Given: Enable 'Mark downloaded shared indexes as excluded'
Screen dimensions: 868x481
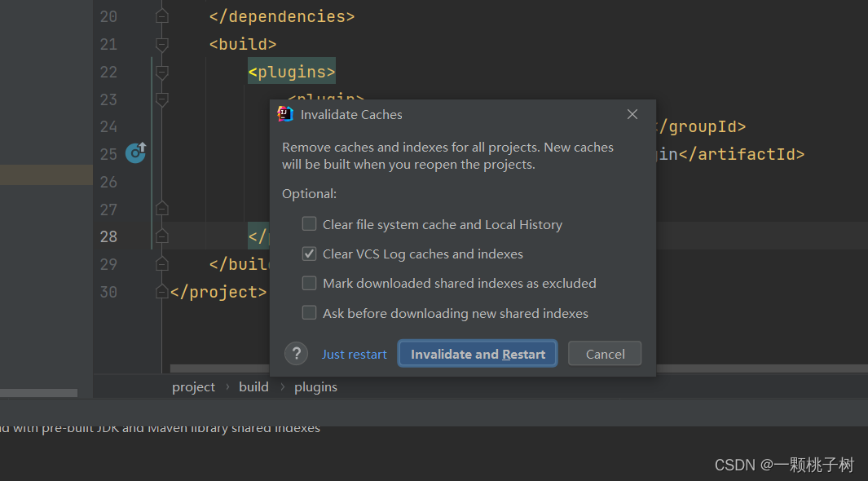Looking at the screenshot, I should (309, 283).
